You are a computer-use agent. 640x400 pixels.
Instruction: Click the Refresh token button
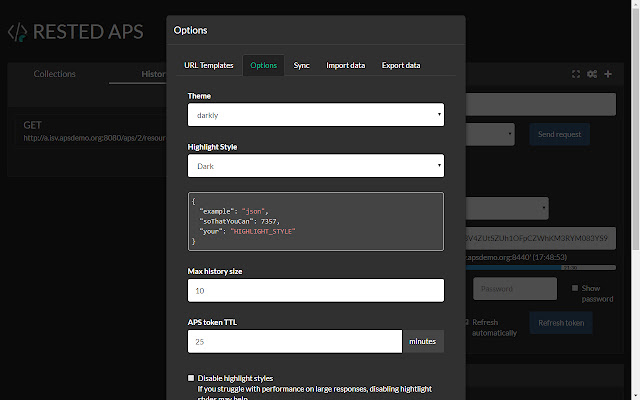click(560, 323)
